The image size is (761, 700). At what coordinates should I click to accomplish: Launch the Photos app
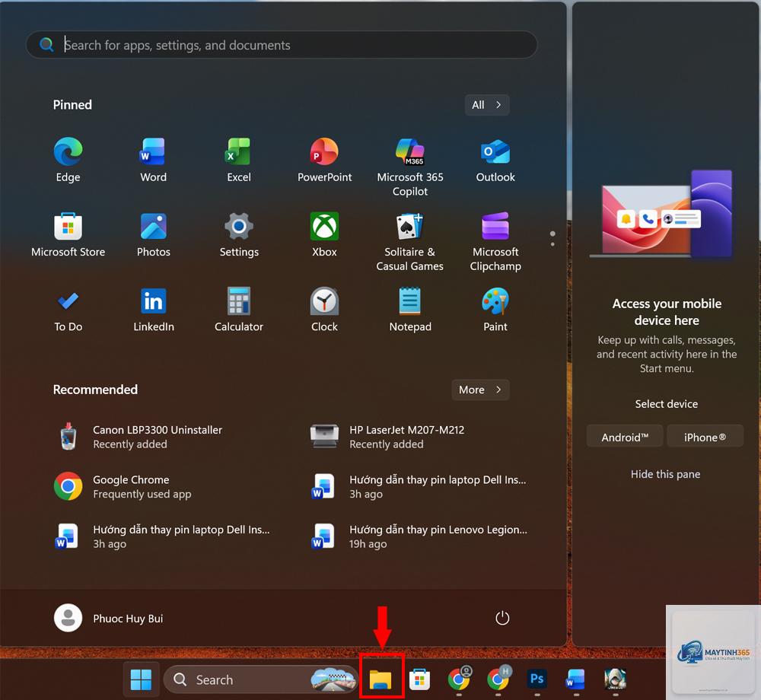[x=154, y=235]
